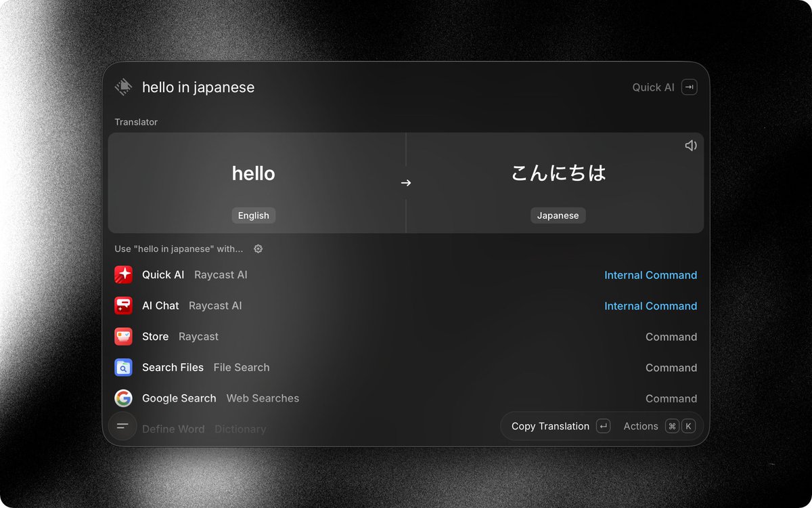Image resolution: width=812 pixels, height=508 pixels.
Task: Select the Quick AI command row
Action: 406,274
